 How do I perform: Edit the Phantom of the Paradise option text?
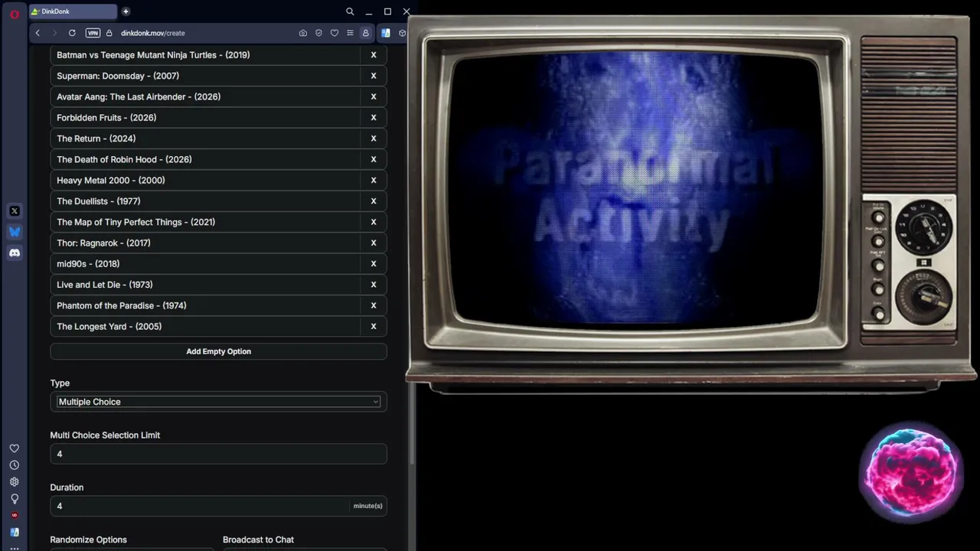[x=205, y=305]
